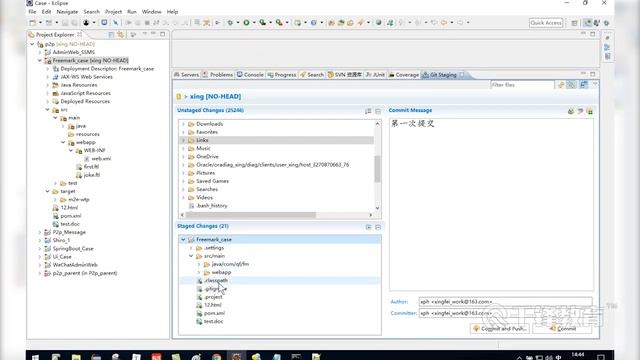Click the green Run button icon

247,23
